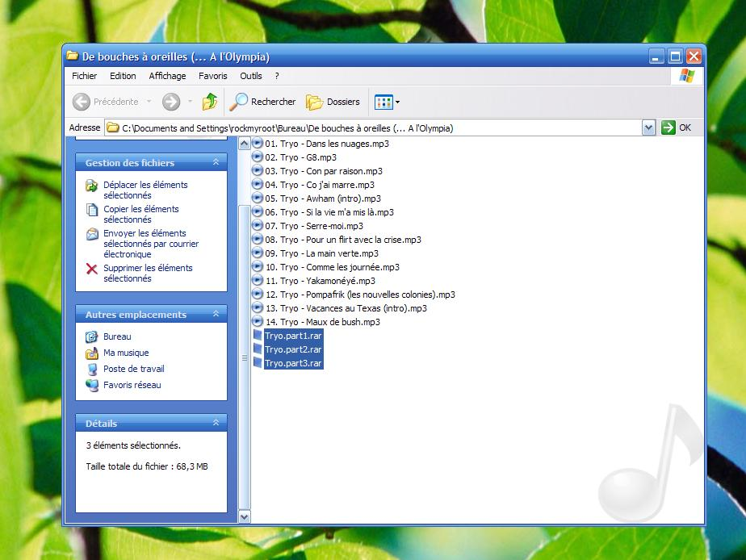Click the OK go button
The width and height of the screenshot is (746, 560).
point(677,127)
